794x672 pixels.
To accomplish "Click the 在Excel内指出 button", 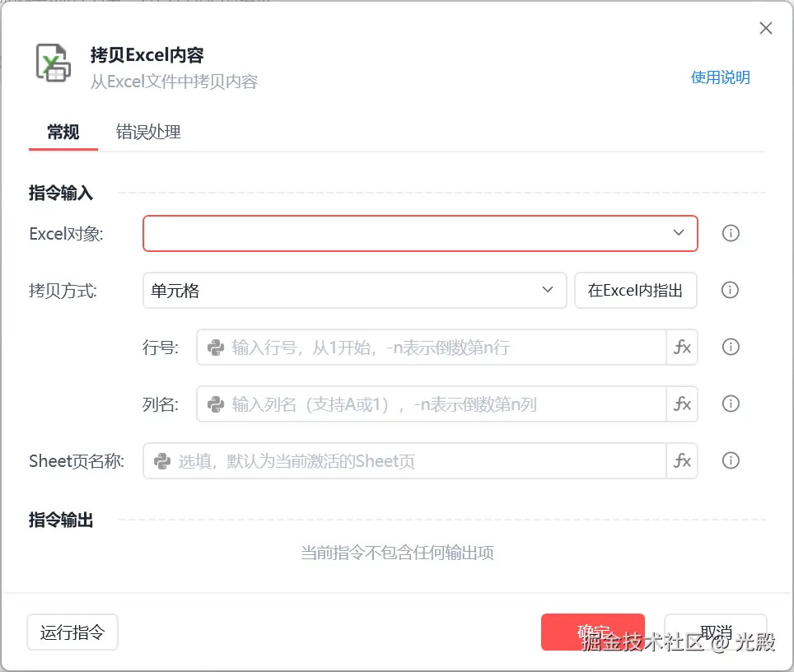I will [x=636, y=290].
